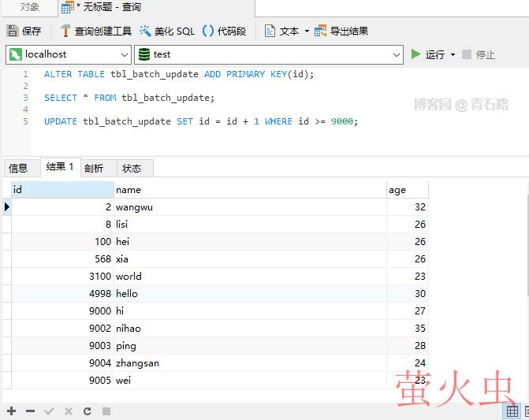Screen dimensions: 529x420
Task: Switch to the Profile (剖析) tab
Action: click(94, 168)
